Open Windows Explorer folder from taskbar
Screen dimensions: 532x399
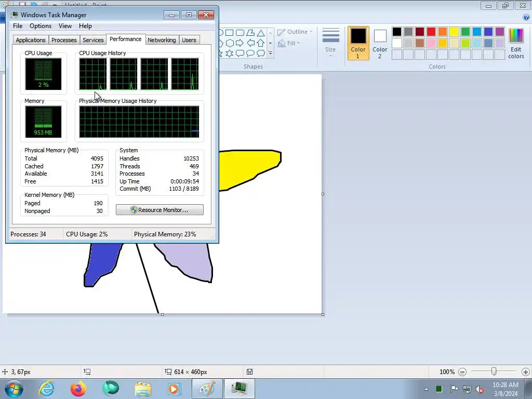coord(143,389)
